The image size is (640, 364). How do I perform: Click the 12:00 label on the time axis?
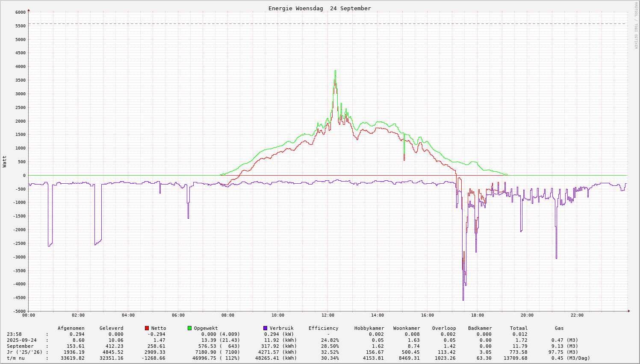[327, 315]
